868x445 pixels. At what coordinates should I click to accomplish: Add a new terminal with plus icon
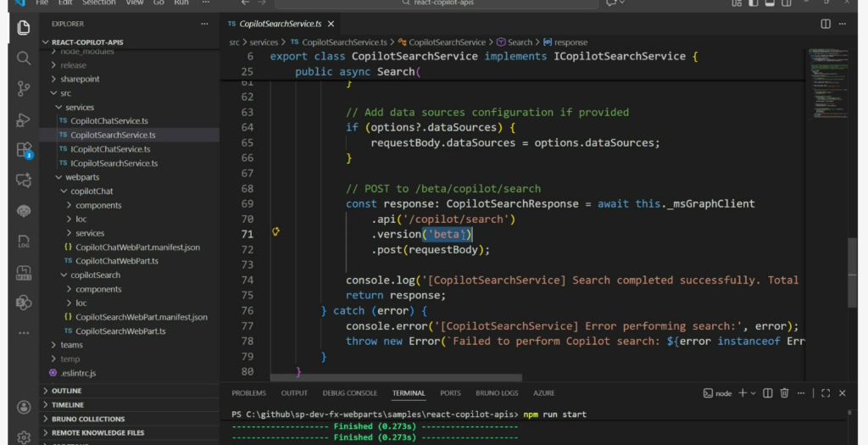point(743,393)
